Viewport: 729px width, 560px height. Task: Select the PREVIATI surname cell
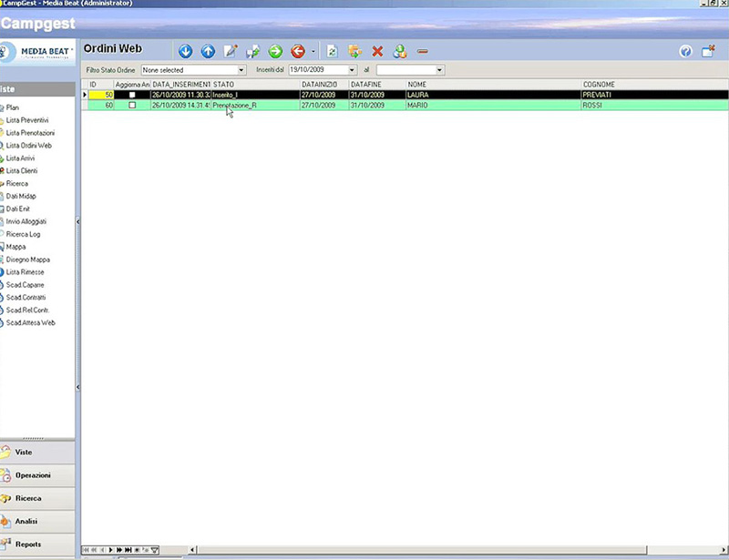pos(655,95)
